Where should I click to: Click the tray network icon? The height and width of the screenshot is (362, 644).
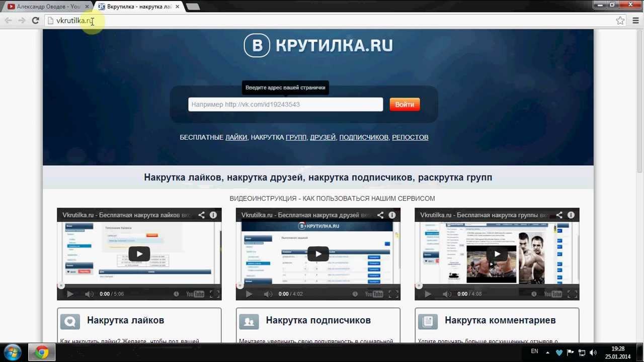click(582, 352)
